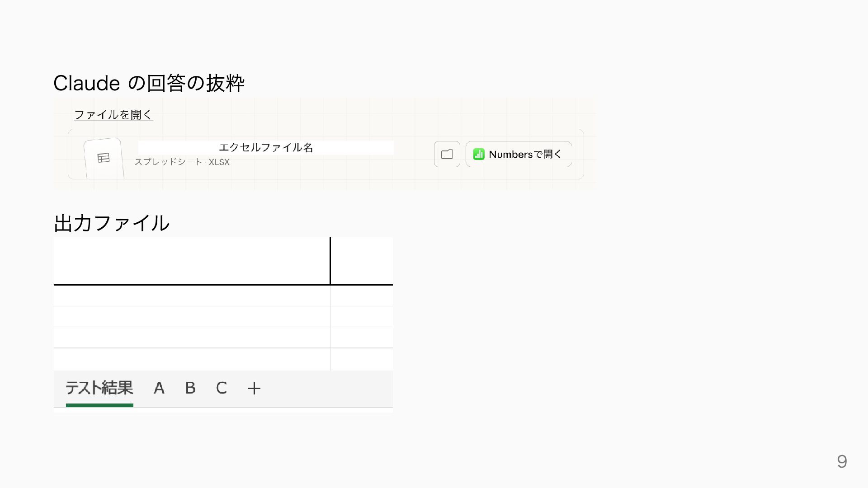Open the ファイルを開く link

tap(113, 115)
